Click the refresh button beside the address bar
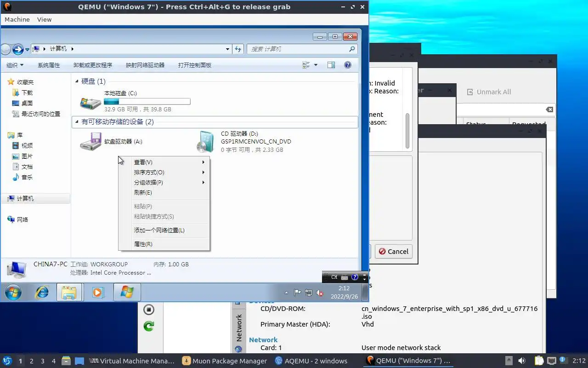The image size is (588, 368). 238,49
